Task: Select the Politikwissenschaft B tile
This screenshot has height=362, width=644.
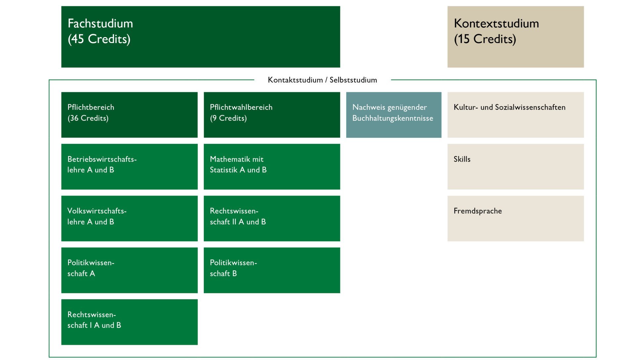Action: tap(272, 270)
